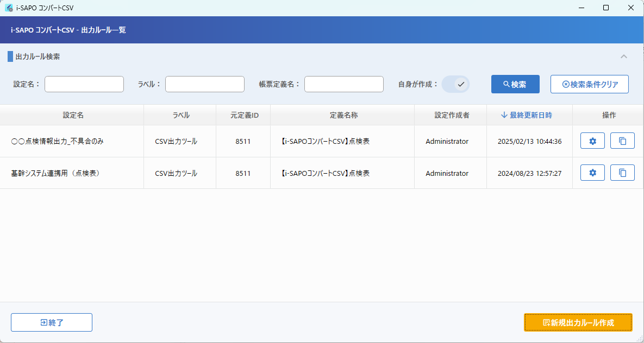Sort by 設定作成者 column header
Screen dimensions: 644x343
pos(452,115)
